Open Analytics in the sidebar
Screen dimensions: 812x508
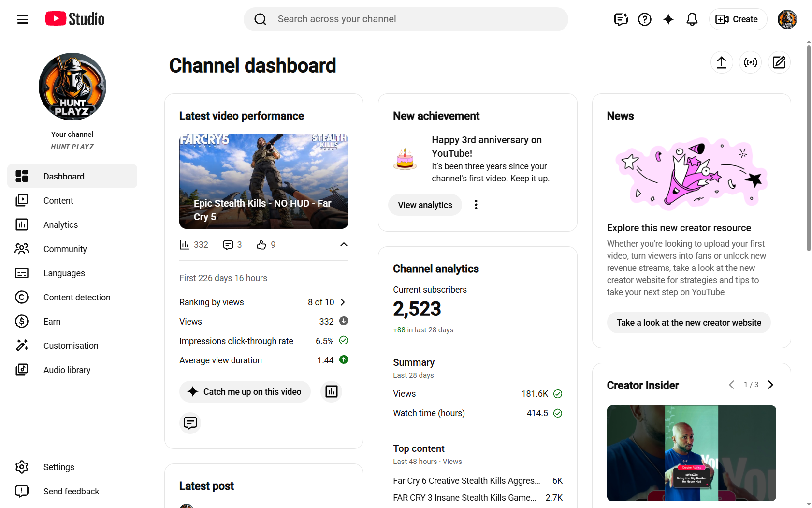tap(72, 224)
